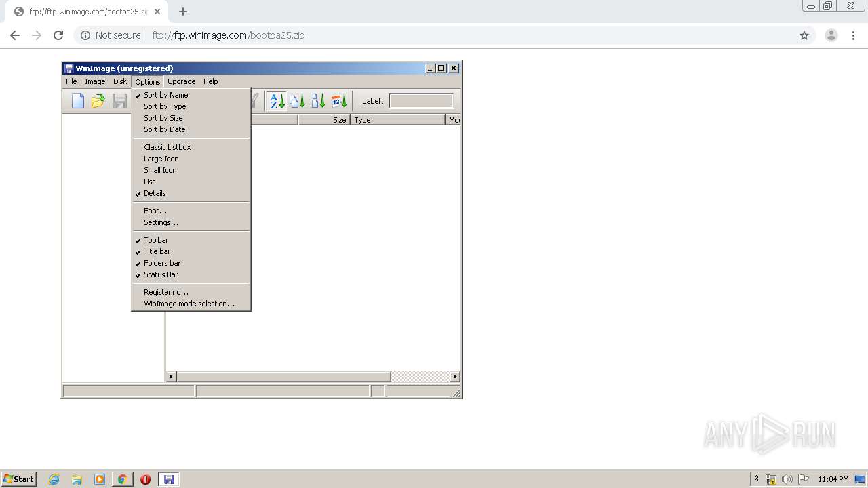Image resolution: width=868 pixels, height=488 pixels.
Task: Open the Upgrade menu
Action: pos(181,81)
